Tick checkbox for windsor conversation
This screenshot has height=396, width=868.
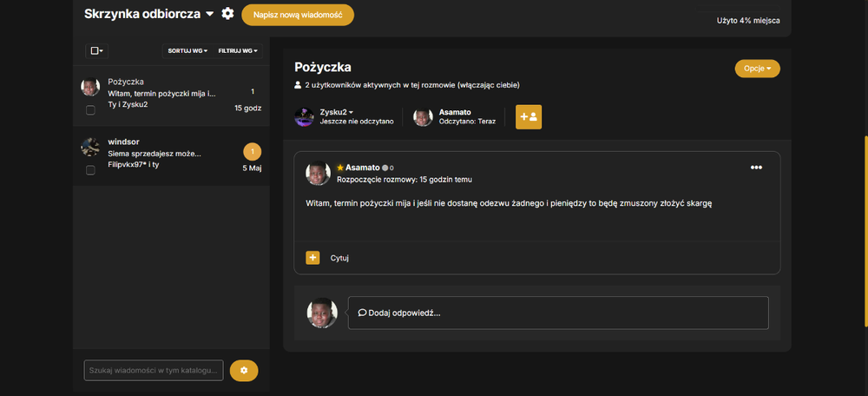click(x=91, y=170)
